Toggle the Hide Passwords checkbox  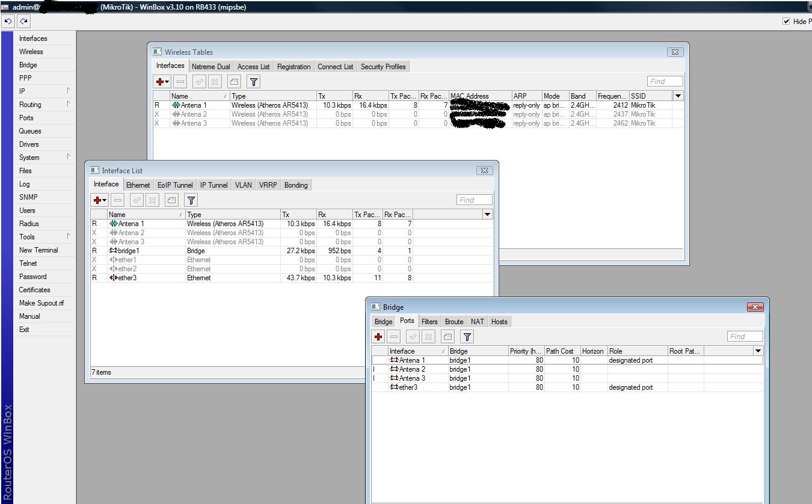coord(786,21)
